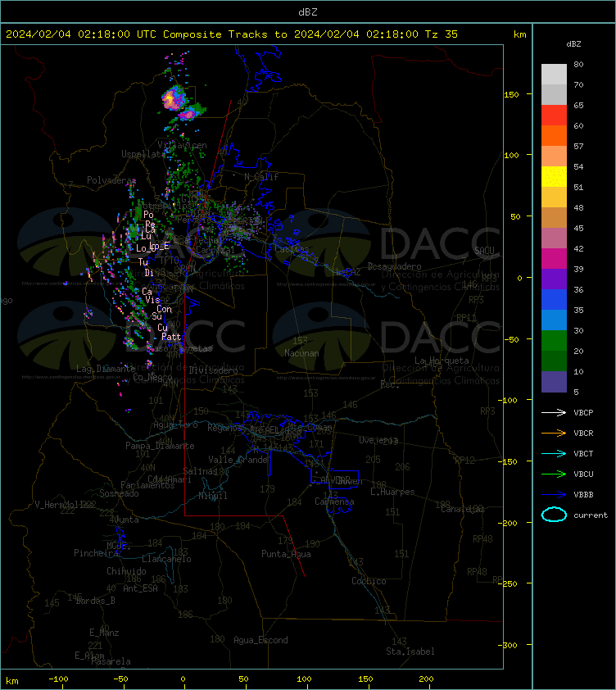Click the 'current' legend label text

[x=591, y=515]
